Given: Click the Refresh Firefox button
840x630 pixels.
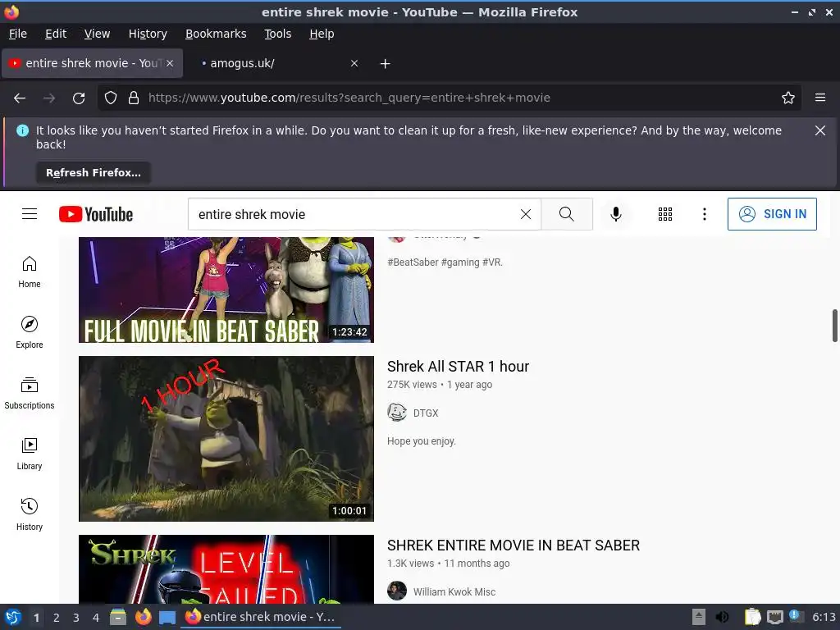Looking at the screenshot, I should (x=94, y=172).
